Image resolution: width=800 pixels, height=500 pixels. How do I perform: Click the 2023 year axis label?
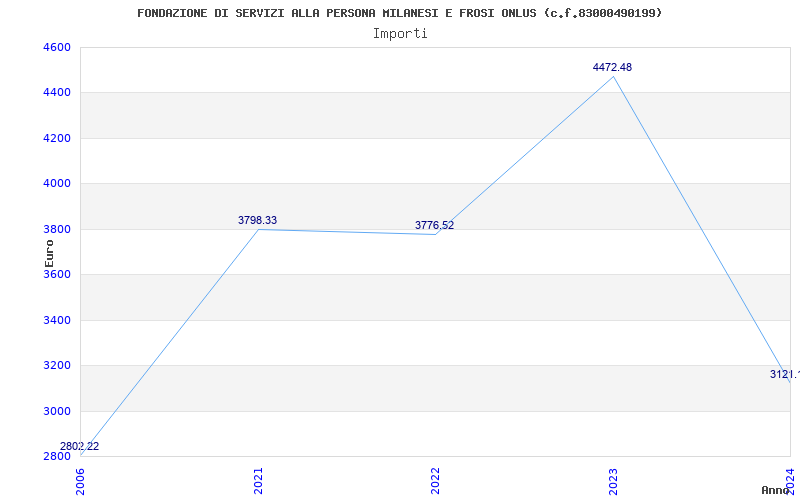point(613,481)
